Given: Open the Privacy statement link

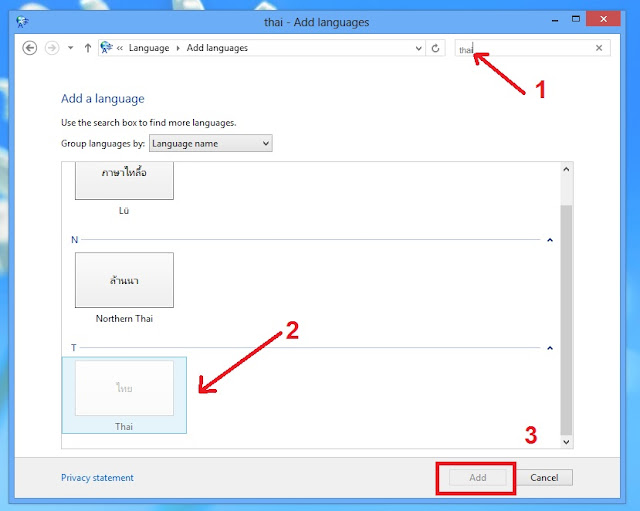Looking at the screenshot, I should (x=97, y=478).
